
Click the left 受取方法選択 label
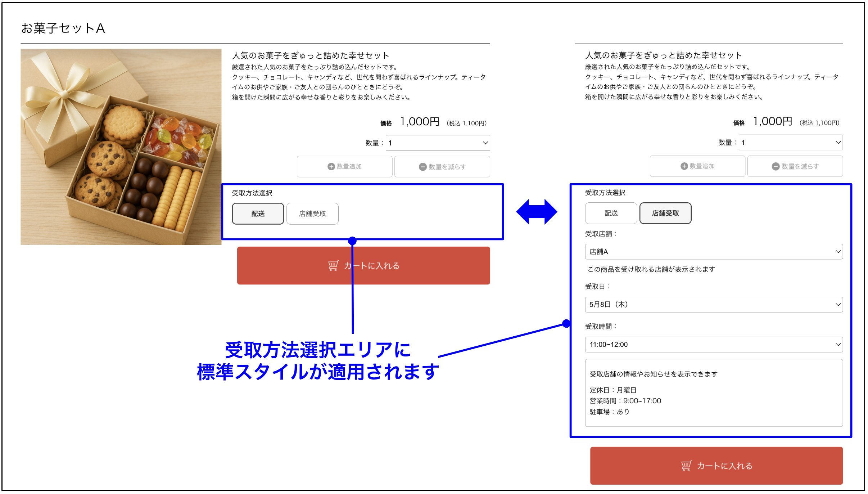[252, 193]
